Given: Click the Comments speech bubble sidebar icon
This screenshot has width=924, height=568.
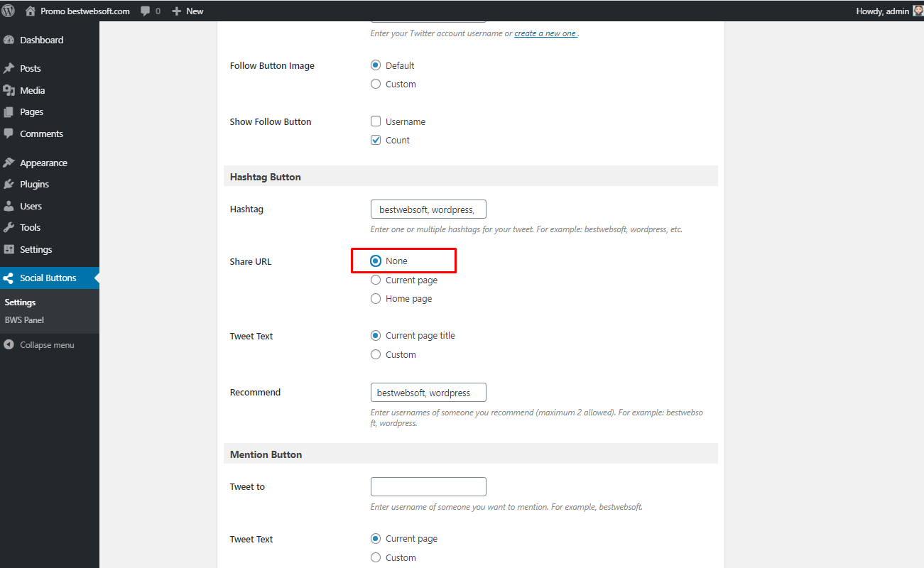Looking at the screenshot, I should click(x=9, y=133).
